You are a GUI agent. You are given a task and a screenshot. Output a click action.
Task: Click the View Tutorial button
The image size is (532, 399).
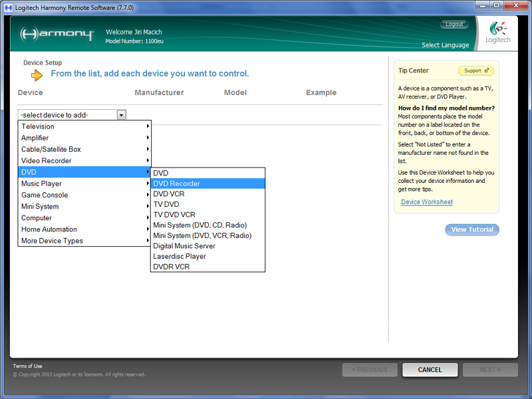pos(471,229)
